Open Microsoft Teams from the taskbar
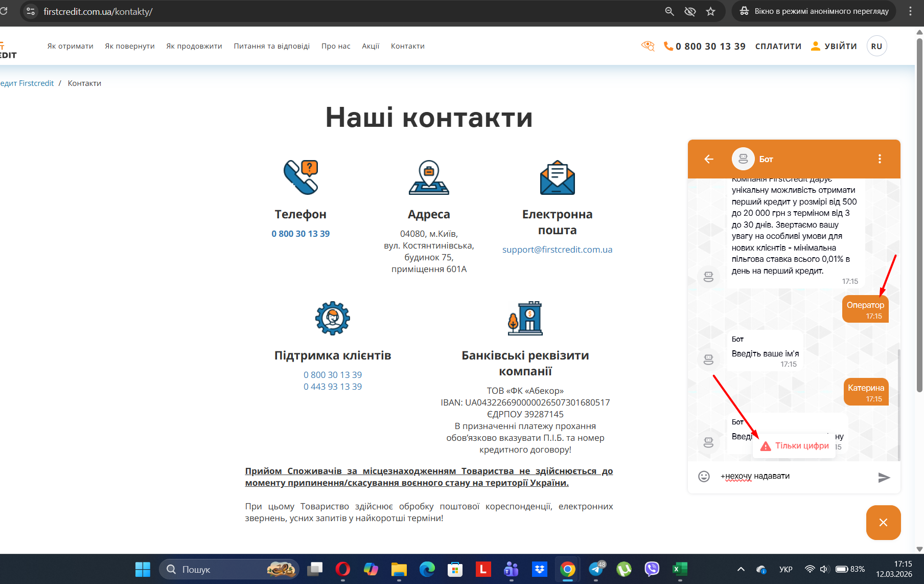Image resolution: width=924 pixels, height=584 pixels. coord(511,569)
